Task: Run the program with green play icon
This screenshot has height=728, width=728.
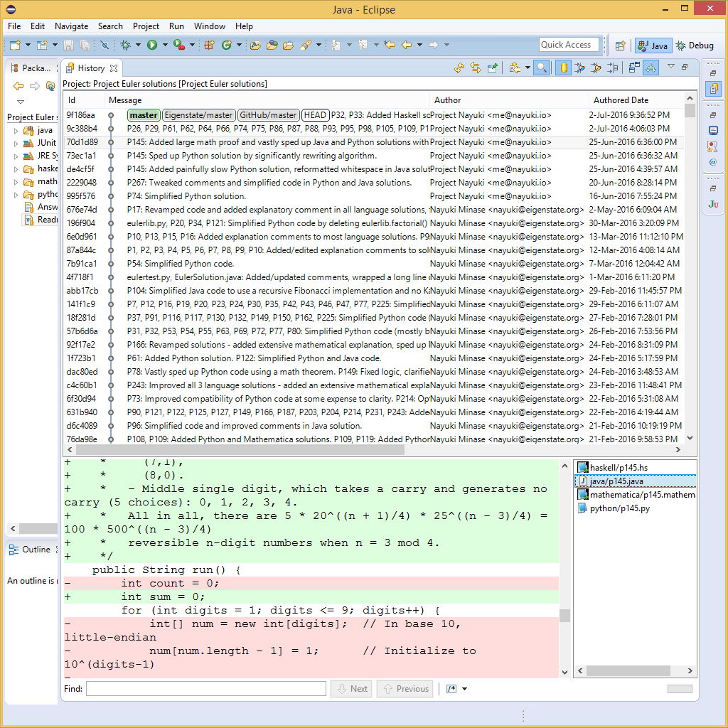Action: pyautogui.click(x=152, y=45)
